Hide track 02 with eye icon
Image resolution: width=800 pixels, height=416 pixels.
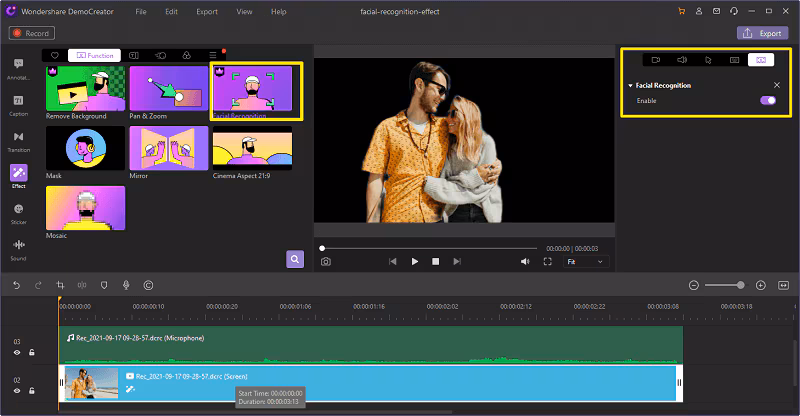(17, 391)
